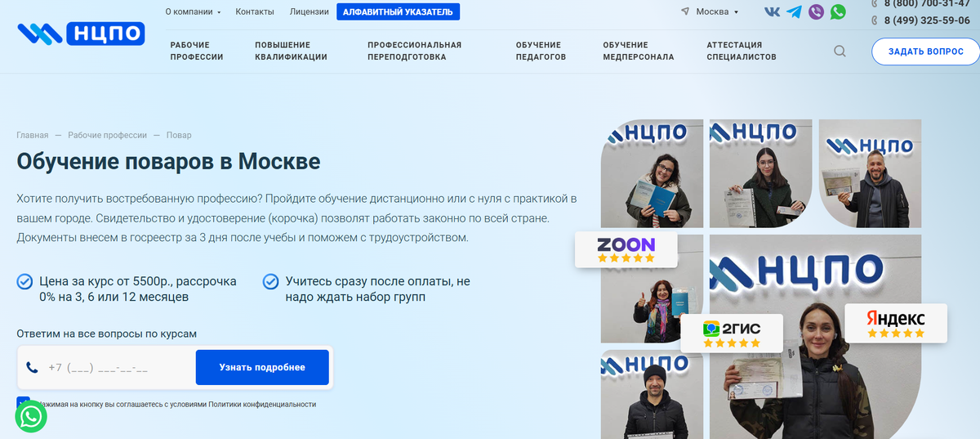Viewport: 980px width, 439px height.
Task: Open the Viber icon in the header
Action: pyautogui.click(x=816, y=12)
